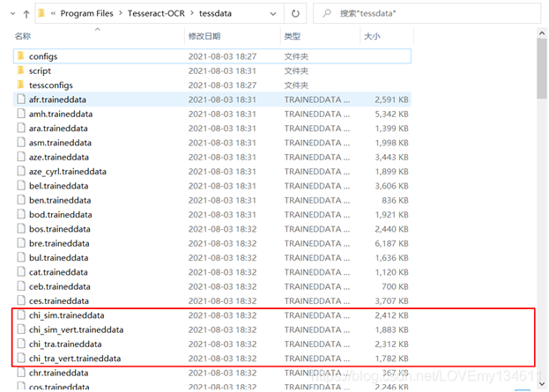549x392 pixels.
Task: Sort by the 修改日期 column header
Action: pos(204,36)
